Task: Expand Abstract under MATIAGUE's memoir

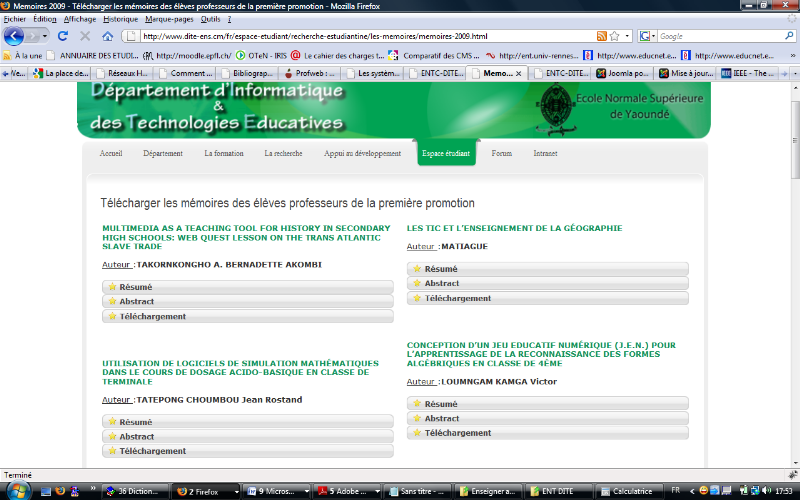Action: 547,284
